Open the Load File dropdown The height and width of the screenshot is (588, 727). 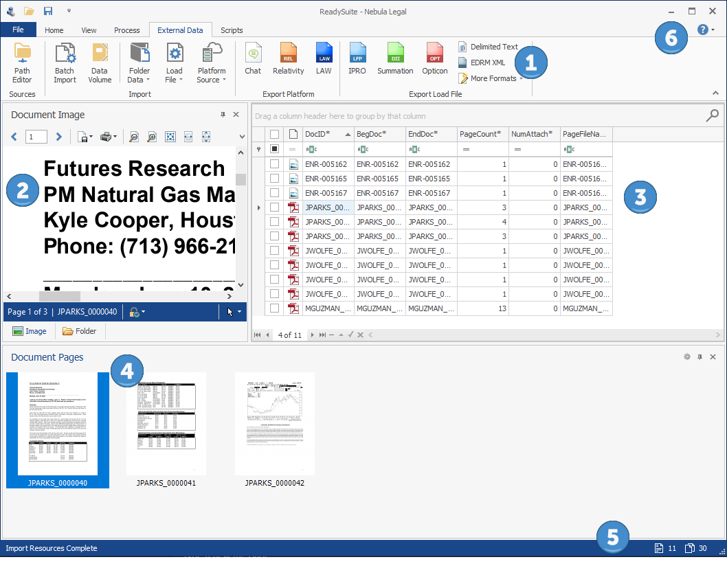(175, 63)
